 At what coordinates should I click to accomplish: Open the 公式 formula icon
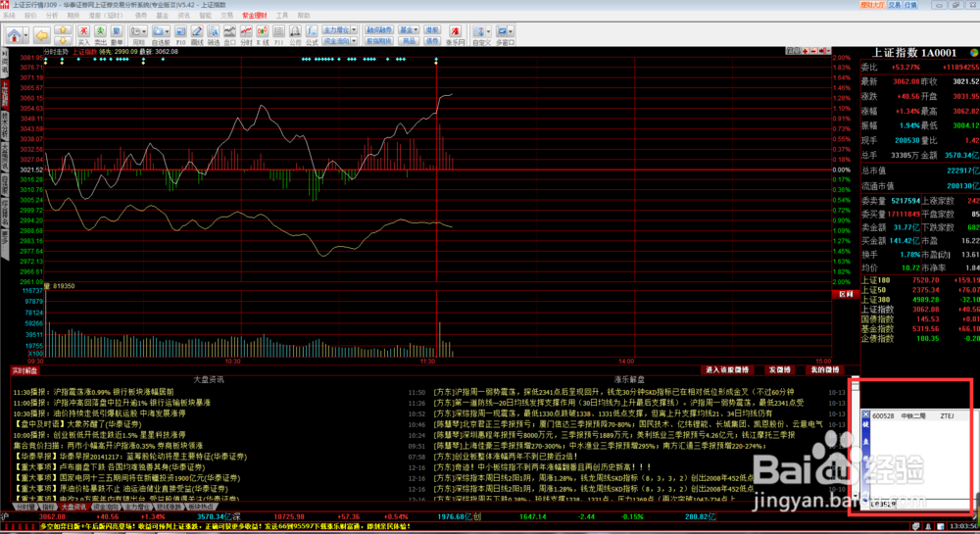310,35
